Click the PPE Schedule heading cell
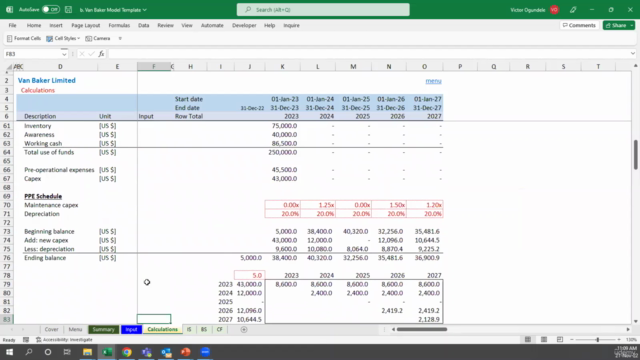The height and width of the screenshot is (360, 640). 43,196
